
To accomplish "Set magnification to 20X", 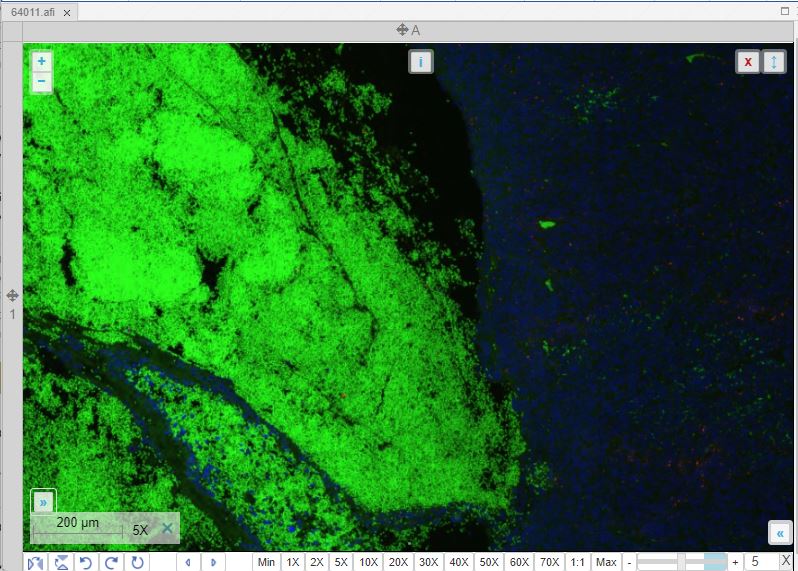I will coord(398,562).
